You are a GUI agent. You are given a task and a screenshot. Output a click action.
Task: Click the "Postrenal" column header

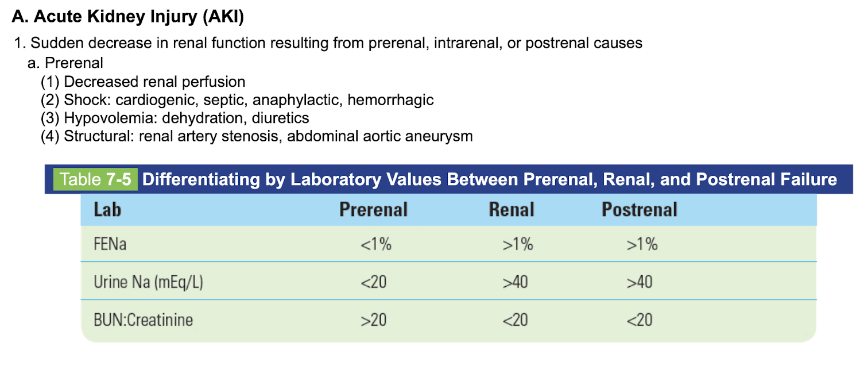(640, 210)
